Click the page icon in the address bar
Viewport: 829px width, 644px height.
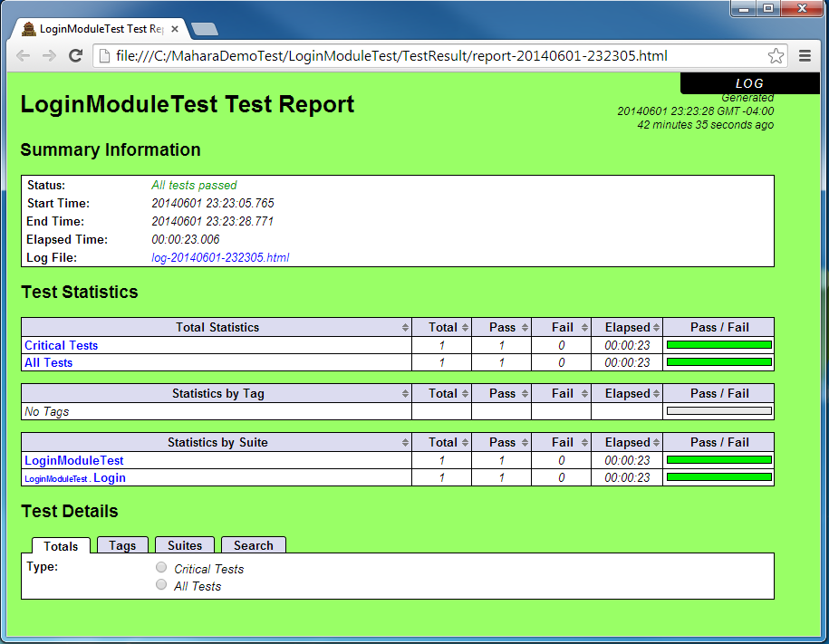click(102, 55)
